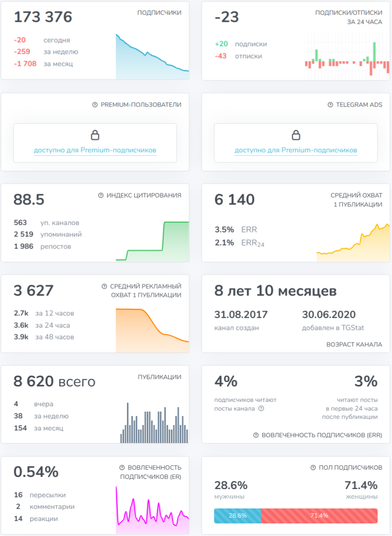
Task: Click '-43 отписки' row
Action: click(238, 56)
